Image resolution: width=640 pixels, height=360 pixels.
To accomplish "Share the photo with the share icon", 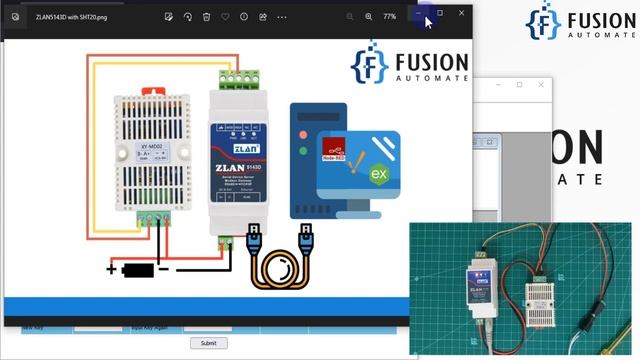I will point(263,17).
